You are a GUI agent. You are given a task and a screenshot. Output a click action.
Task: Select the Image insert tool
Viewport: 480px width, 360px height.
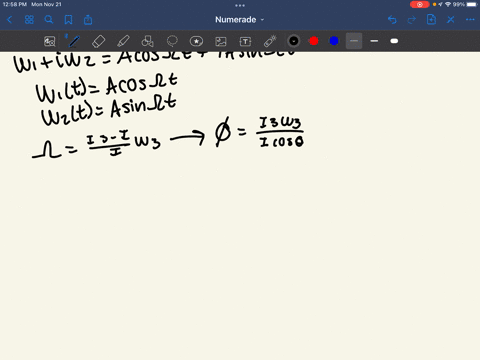(x=221, y=41)
